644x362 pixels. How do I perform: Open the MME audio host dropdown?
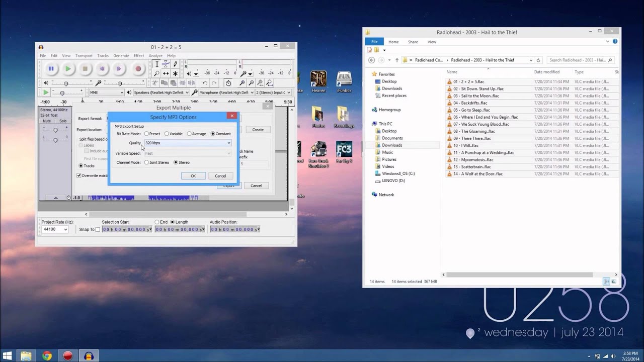pos(106,93)
